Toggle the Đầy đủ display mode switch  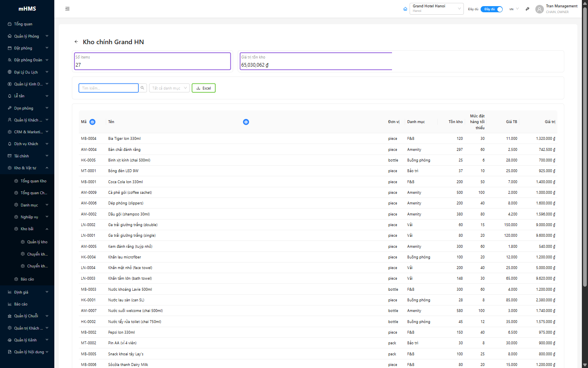click(492, 9)
